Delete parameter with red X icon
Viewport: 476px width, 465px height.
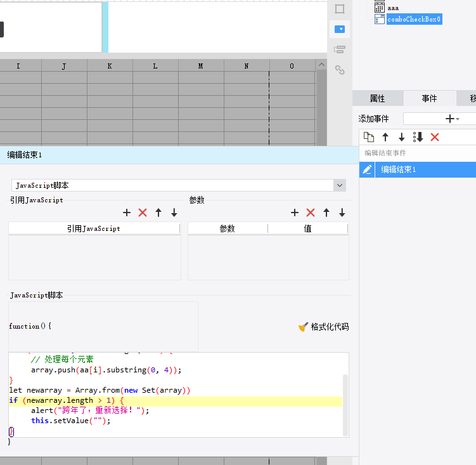[310, 213]
